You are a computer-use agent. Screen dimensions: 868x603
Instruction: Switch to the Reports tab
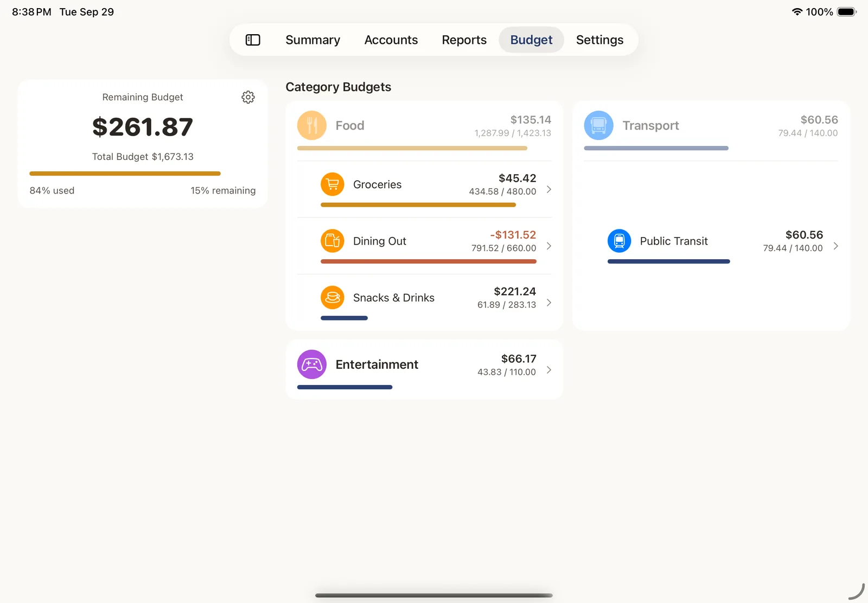coord(464,40)
